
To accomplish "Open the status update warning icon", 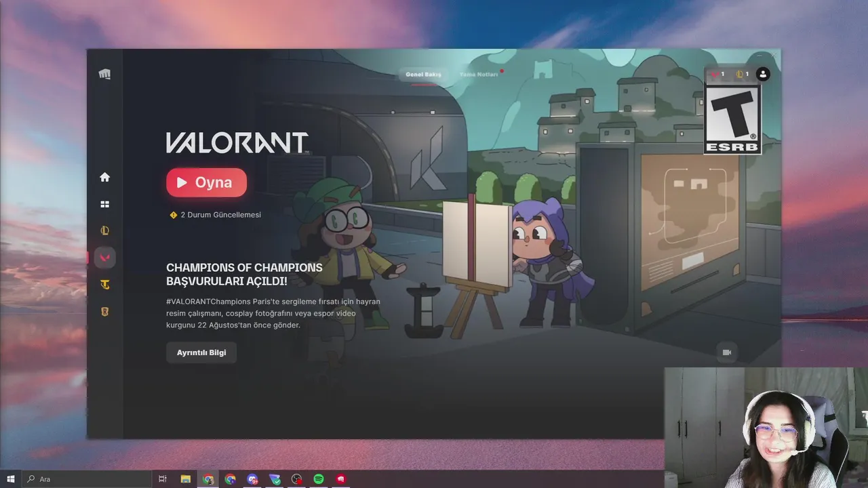I will point(173,215).
